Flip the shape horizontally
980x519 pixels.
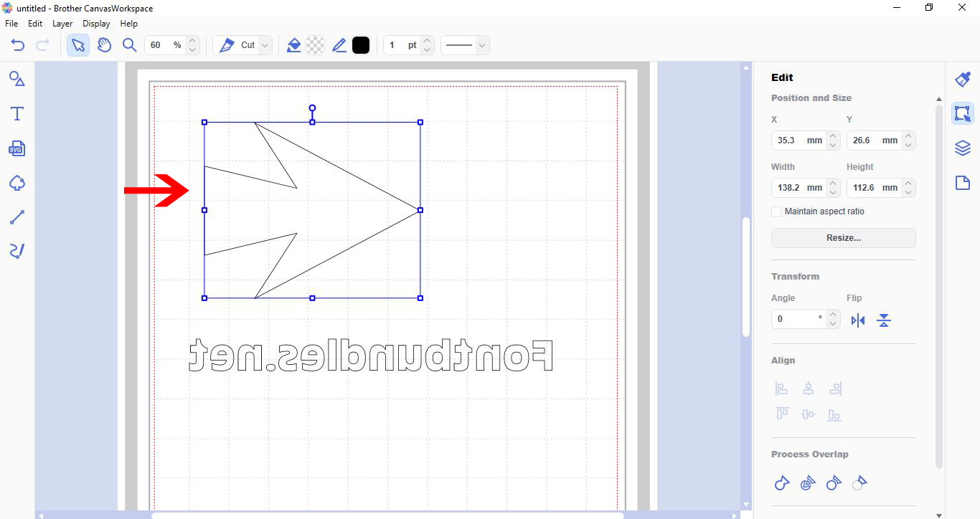coord(858,320)
